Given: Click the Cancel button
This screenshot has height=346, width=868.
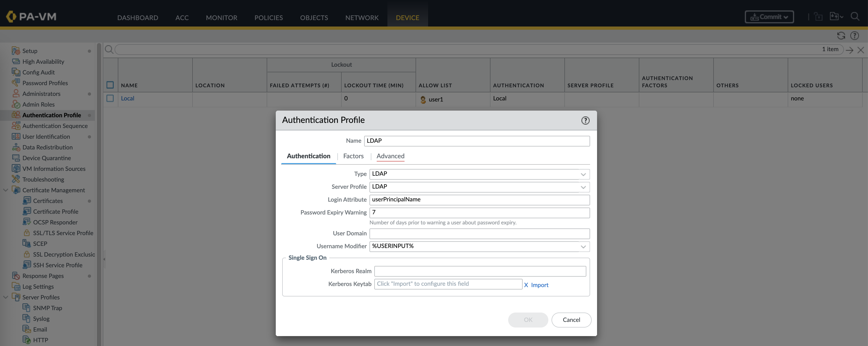Looking at the screenshot, I should [x=571, y=320].
